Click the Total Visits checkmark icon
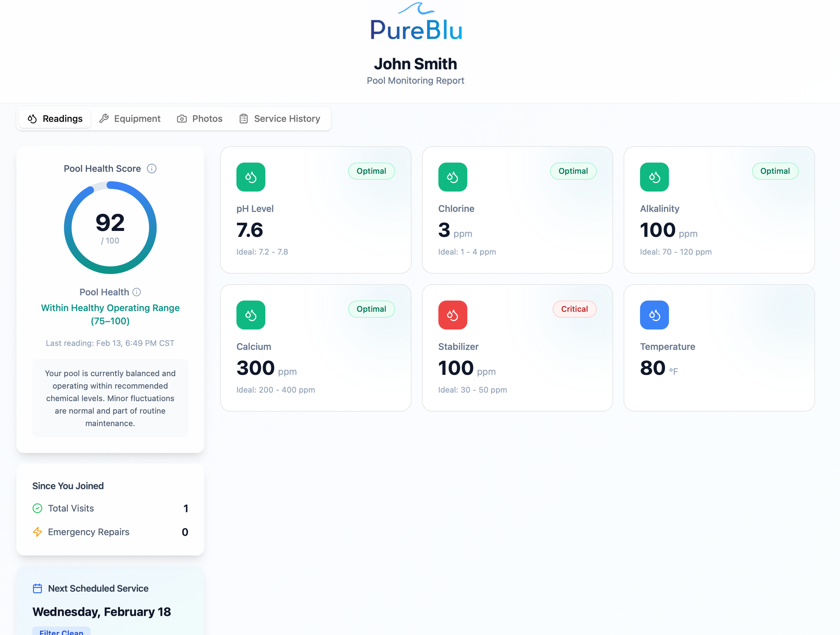840x635 pixels. (x=37, y=508)
